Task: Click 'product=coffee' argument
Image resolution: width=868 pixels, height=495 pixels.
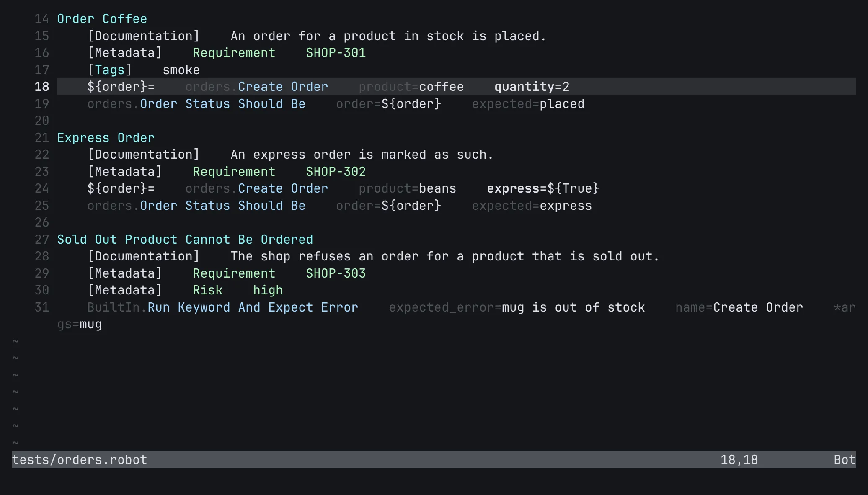Action: tap(411, 87)
